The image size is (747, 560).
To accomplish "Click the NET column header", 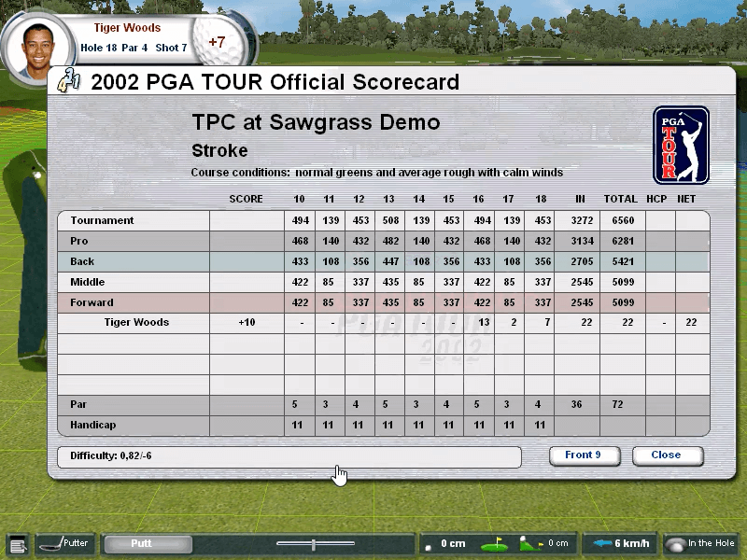I will coord(686,199).
